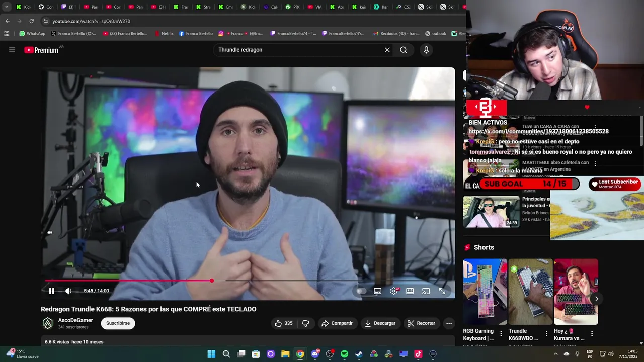Reload the current page
Viewport: 644px width, 362px height.
coord(31,21)
